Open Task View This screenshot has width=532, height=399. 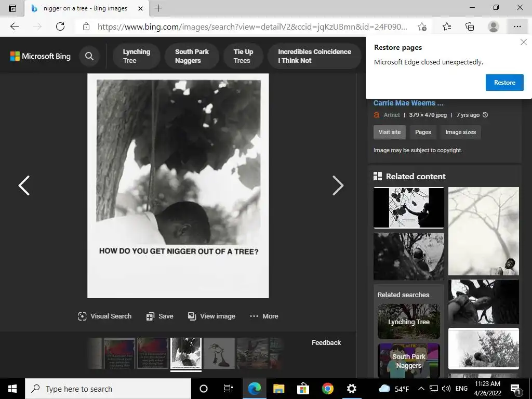click(x=229, y=389)
